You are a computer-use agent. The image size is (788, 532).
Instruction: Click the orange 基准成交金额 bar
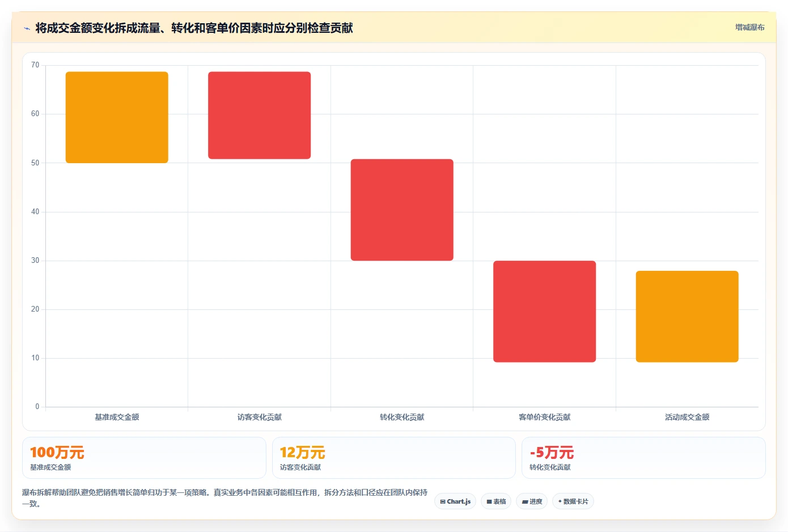click(x=117, y=117)
